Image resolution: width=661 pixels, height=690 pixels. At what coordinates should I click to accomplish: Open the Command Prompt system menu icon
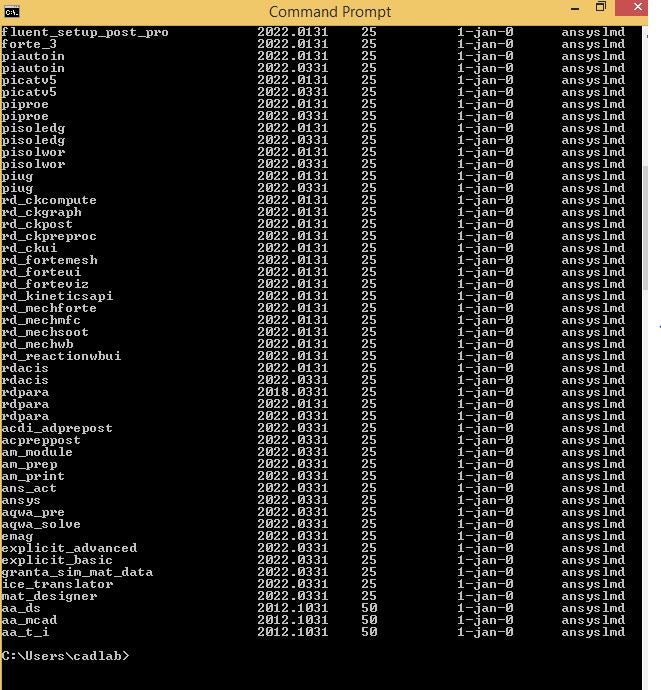12,12
